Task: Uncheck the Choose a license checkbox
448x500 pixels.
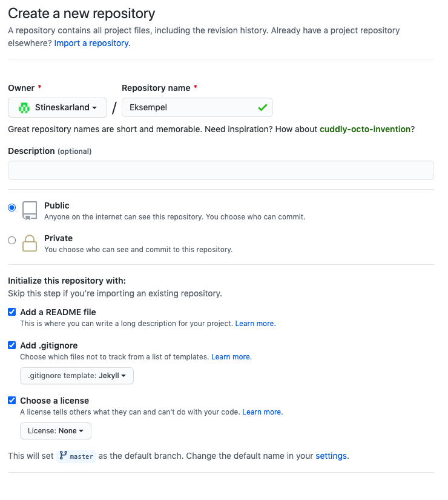Action: (x=12, y=400)
